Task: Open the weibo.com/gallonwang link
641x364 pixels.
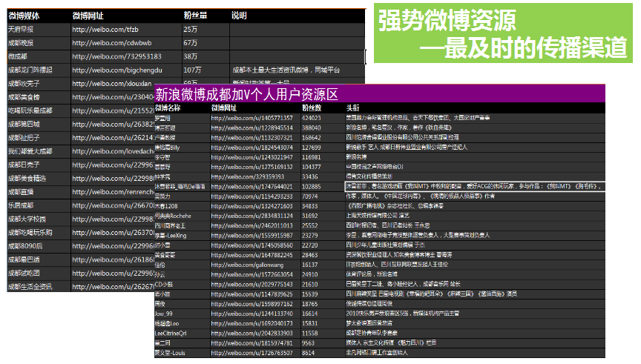Action: [247, 265]
